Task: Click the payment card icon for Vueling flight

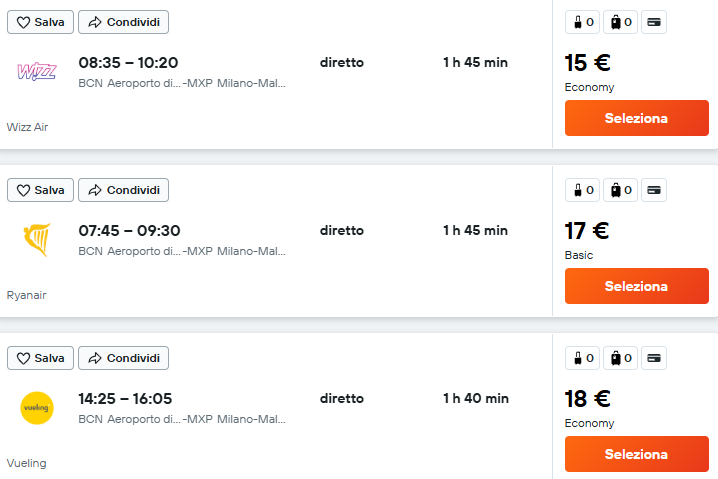Action: click(654, 358)
